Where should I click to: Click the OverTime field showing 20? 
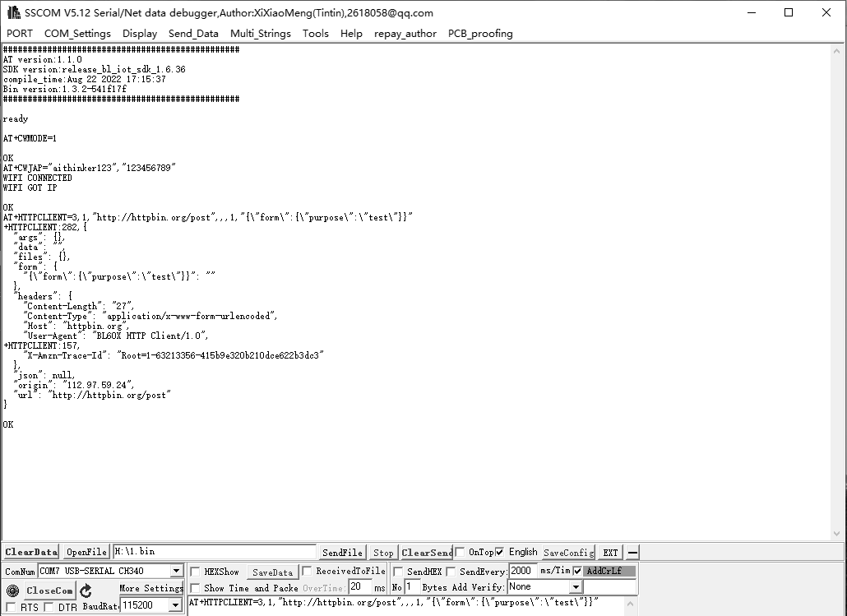point(359,587)
